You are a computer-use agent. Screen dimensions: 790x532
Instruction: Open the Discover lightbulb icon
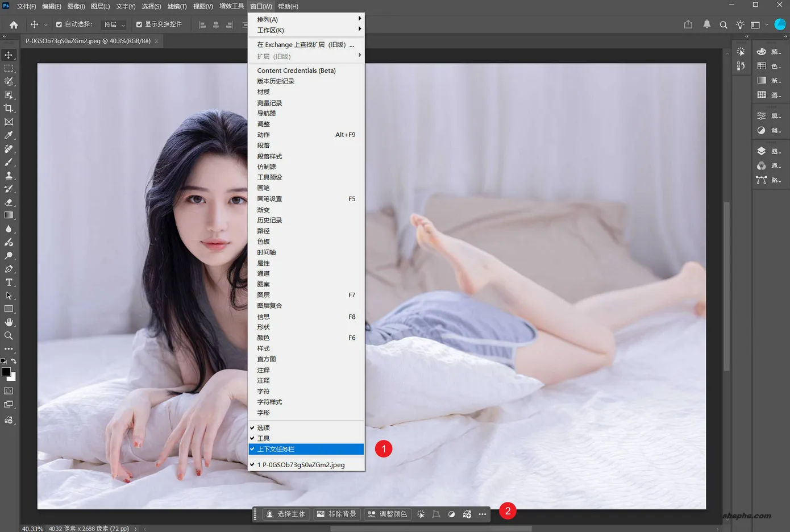point(739,24)
